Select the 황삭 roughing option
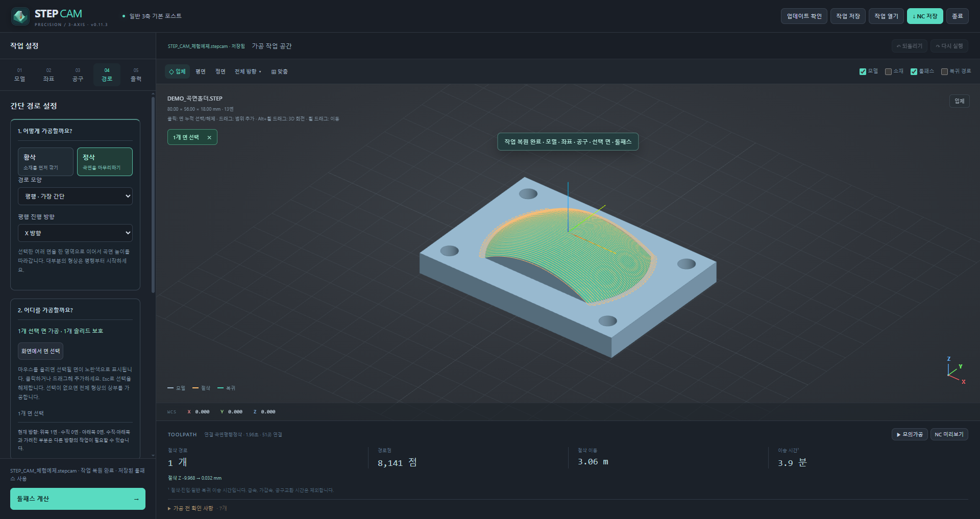Viewport: 980px width, 519px height. pyautogui.click(x=45, y=162)
